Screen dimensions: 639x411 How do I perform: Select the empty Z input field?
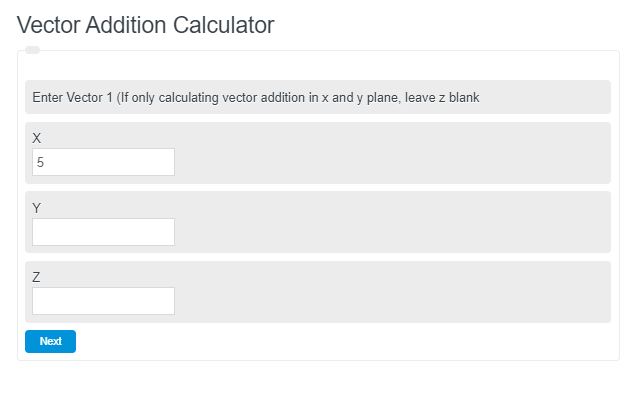click(103, 301)
